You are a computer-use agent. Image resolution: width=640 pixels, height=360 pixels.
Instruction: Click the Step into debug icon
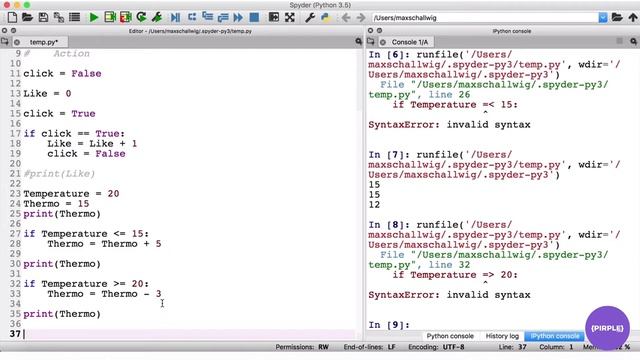[207, 17]
